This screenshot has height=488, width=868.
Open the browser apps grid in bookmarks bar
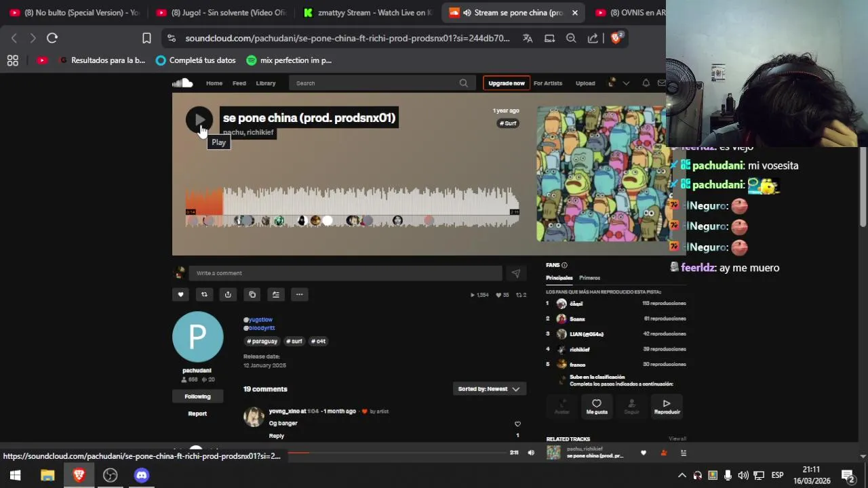pos(12,60)
